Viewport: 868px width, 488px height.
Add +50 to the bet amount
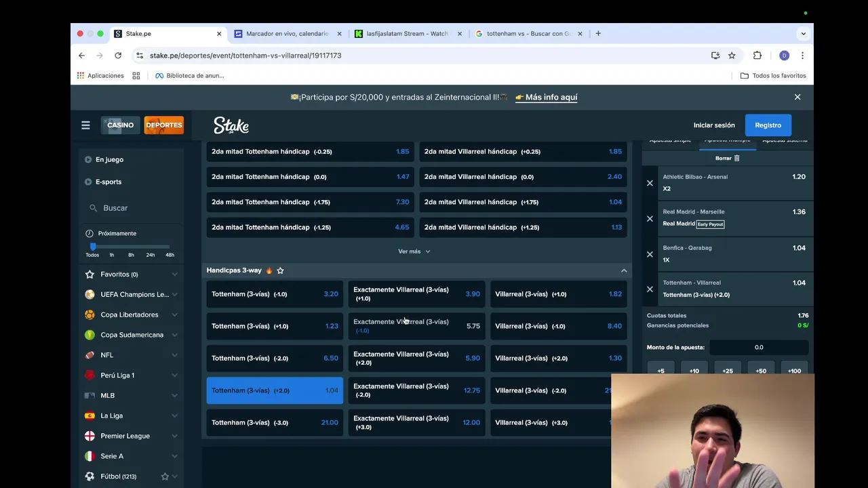pyautogui.click(x=761, y=371)
